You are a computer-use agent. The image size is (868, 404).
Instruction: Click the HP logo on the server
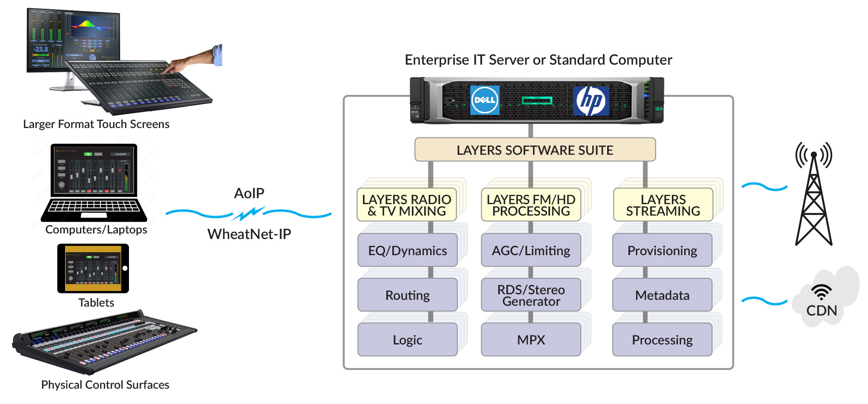591,101
